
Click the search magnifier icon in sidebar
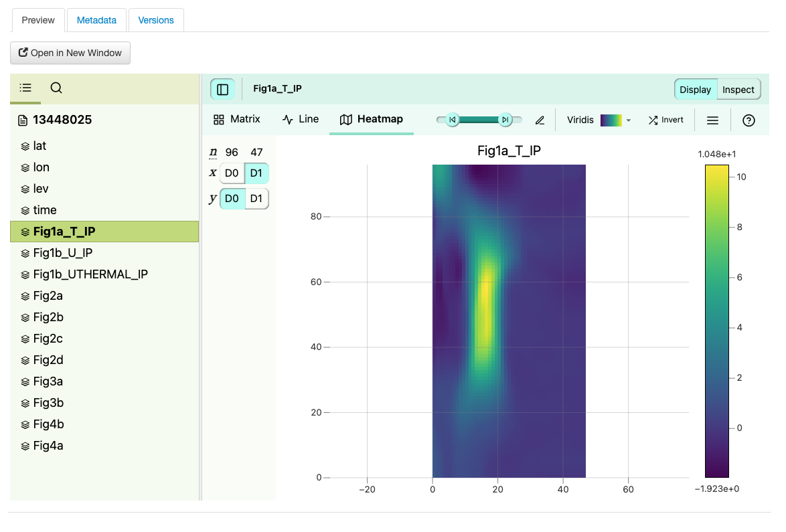click(x=56, y=88)
